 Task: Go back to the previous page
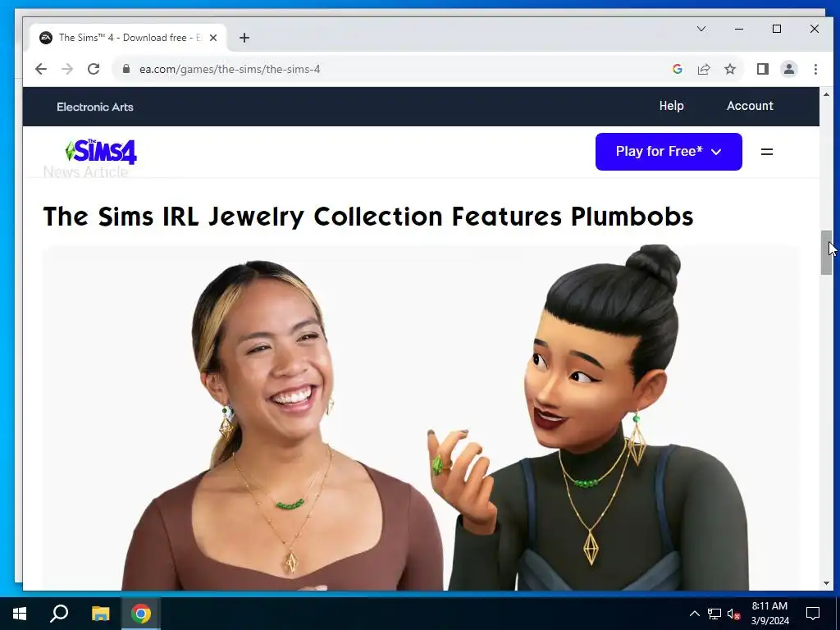click(41, 69)
